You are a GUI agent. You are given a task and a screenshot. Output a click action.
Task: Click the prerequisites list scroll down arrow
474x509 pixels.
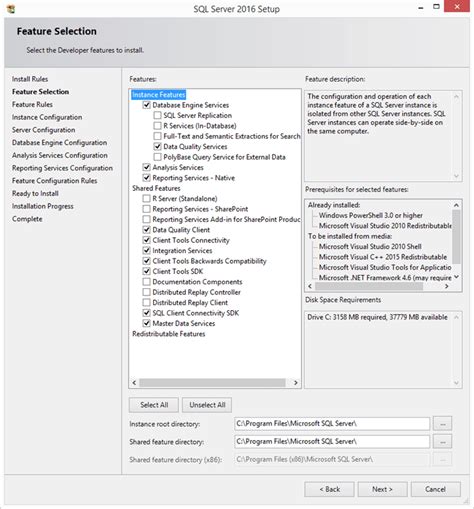point(456,277)
